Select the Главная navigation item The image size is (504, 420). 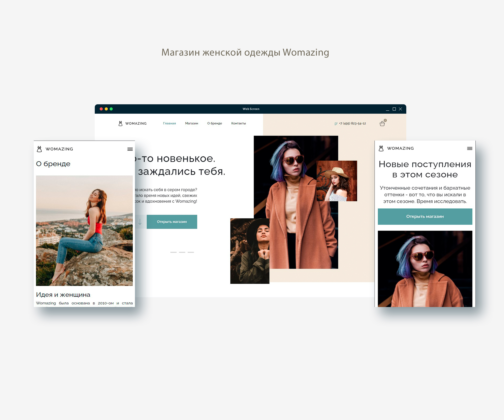pyautogui.click(x=169, y=123)
